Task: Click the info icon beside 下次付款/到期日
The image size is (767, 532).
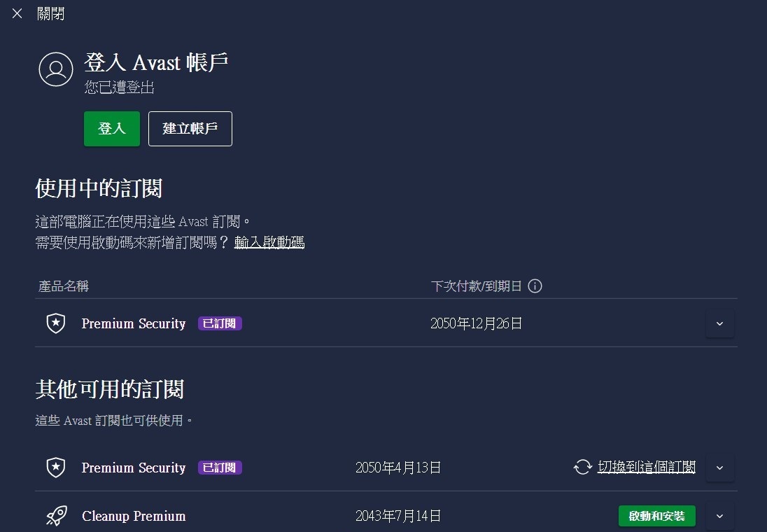Action: coord(535,286)
